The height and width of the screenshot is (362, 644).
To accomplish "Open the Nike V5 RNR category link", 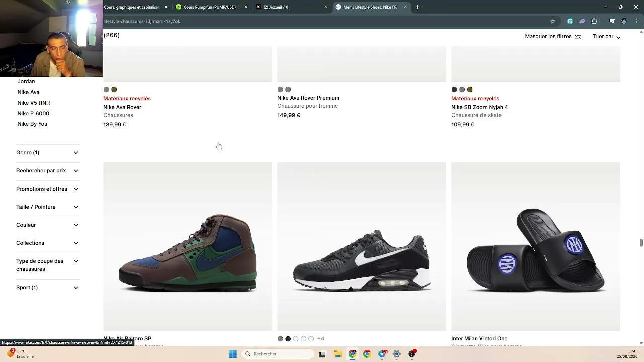I will click(34, 103).
